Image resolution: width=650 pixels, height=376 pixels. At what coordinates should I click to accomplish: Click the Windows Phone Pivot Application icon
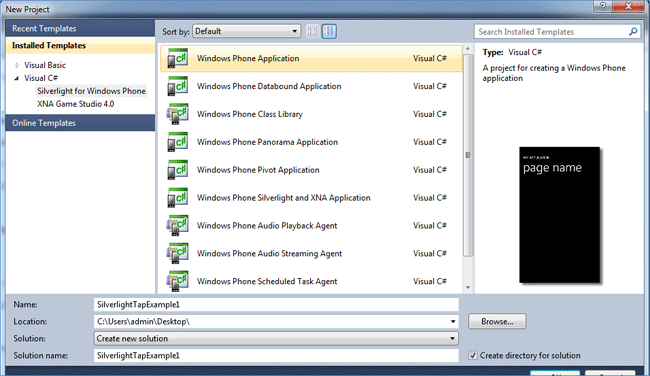(x=177, y=170)
